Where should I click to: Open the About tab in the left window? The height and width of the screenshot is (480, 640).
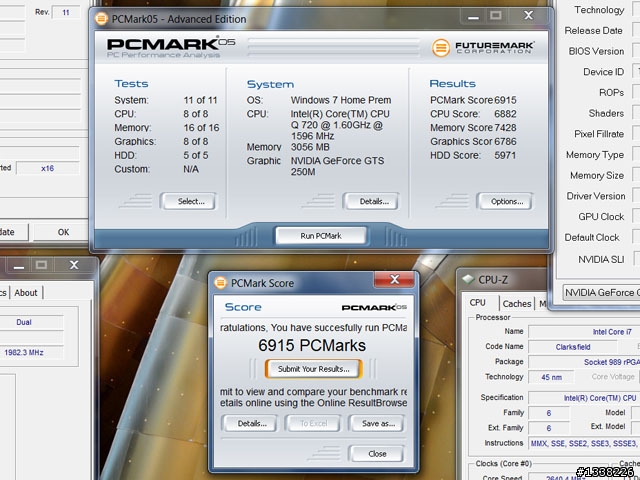click(x=26, y=293)
